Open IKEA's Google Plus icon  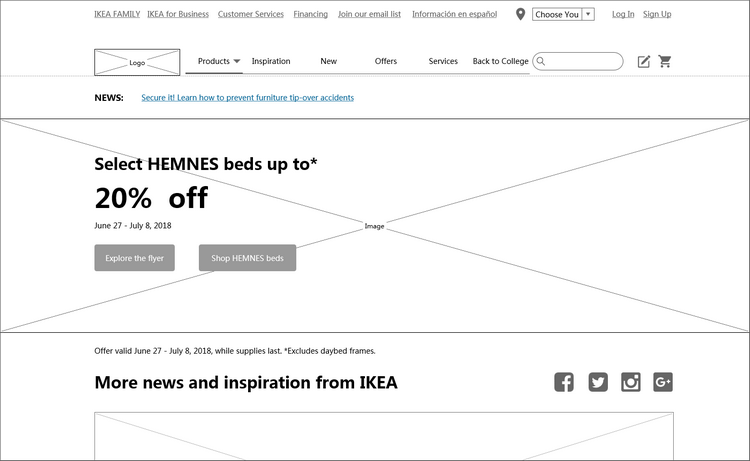(663, 382)
